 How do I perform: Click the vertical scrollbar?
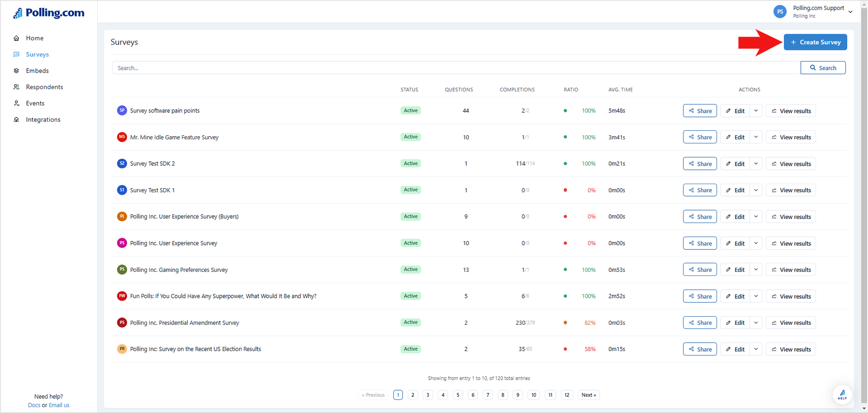[864, 206]
